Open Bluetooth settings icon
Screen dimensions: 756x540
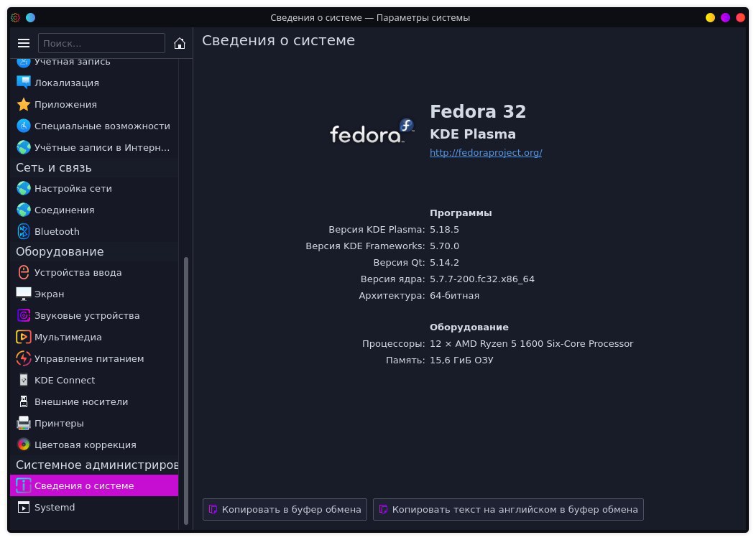click(x=23, y=231)
